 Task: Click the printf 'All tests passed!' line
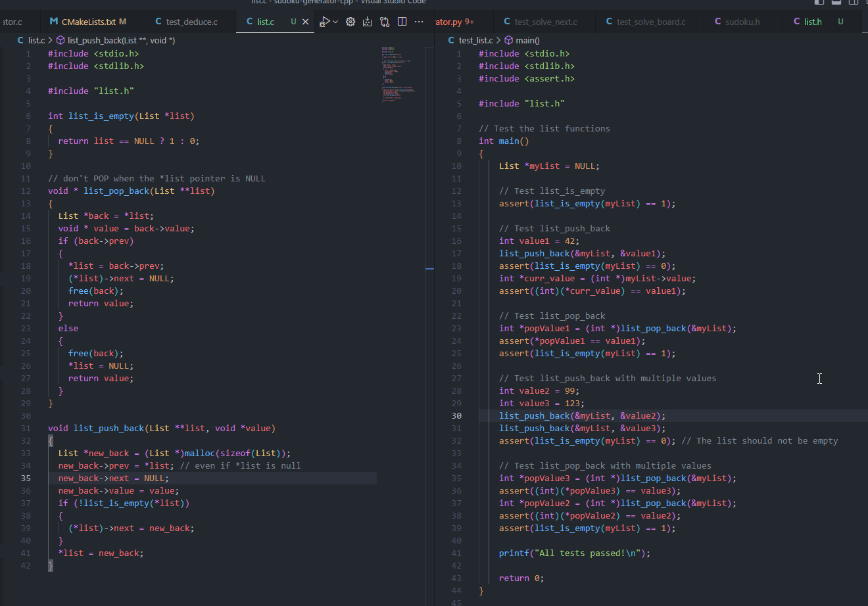(x=575, y=553)
